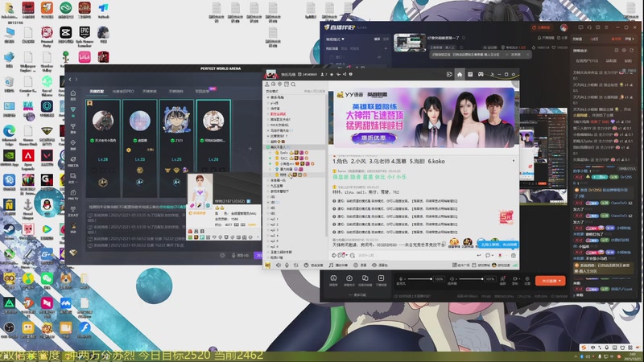Viewport: 644px width, 362px height.
Task: Click the back arrow in Perfect World Arena
Action: [x=70, y=79]
